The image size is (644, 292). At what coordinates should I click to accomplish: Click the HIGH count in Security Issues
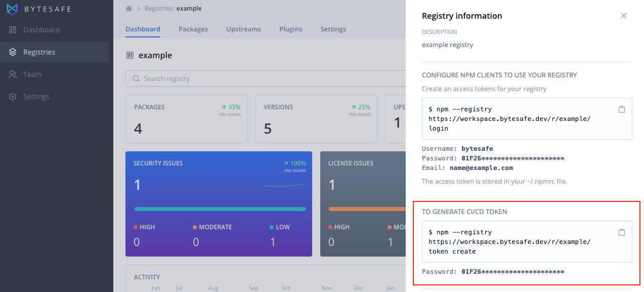(137, 242)
